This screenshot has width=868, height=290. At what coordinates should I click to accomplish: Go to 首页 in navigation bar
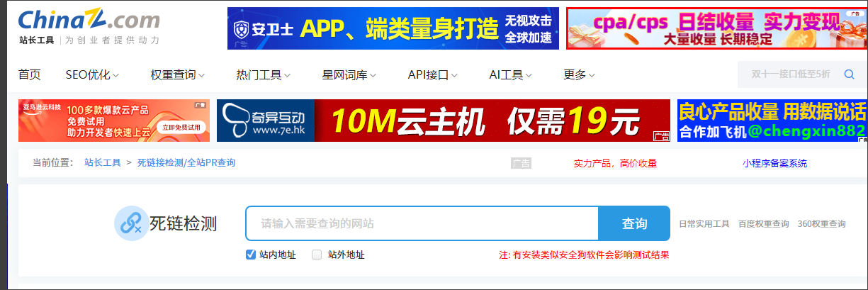click(x=30, y=75)
